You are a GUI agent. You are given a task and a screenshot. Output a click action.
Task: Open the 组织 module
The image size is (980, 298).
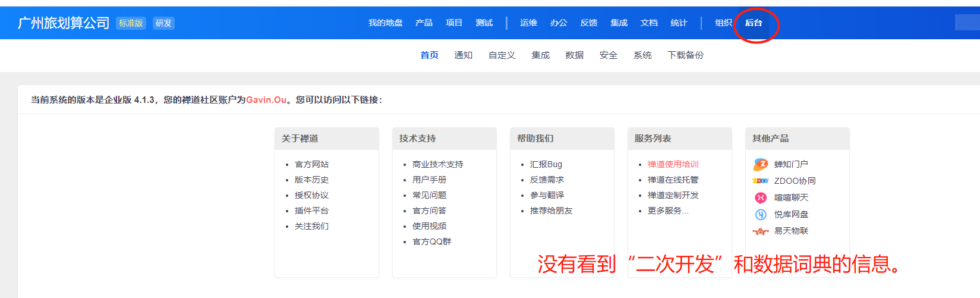pos(723,23)
